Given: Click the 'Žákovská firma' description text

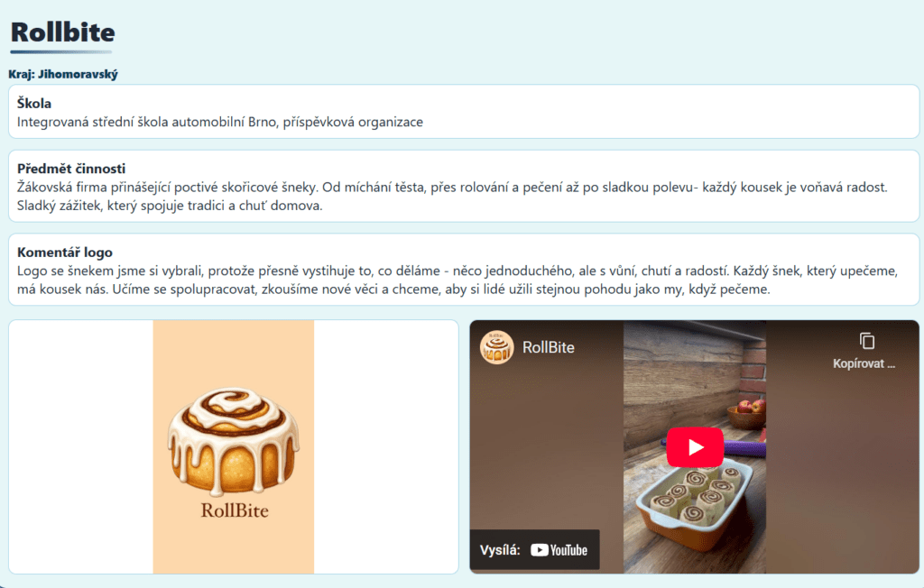Looking at the screenshot, I should (452, 197).
